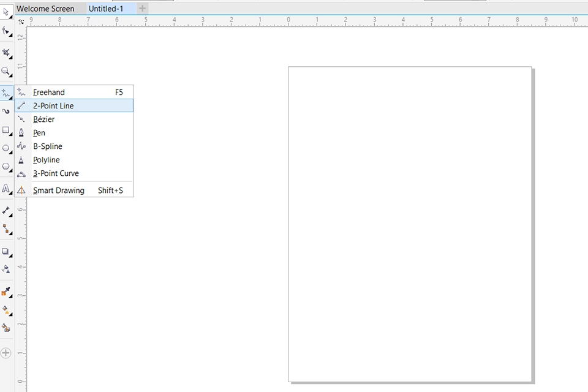
Task: Select the Transparency tool
Action: [6, 269]
